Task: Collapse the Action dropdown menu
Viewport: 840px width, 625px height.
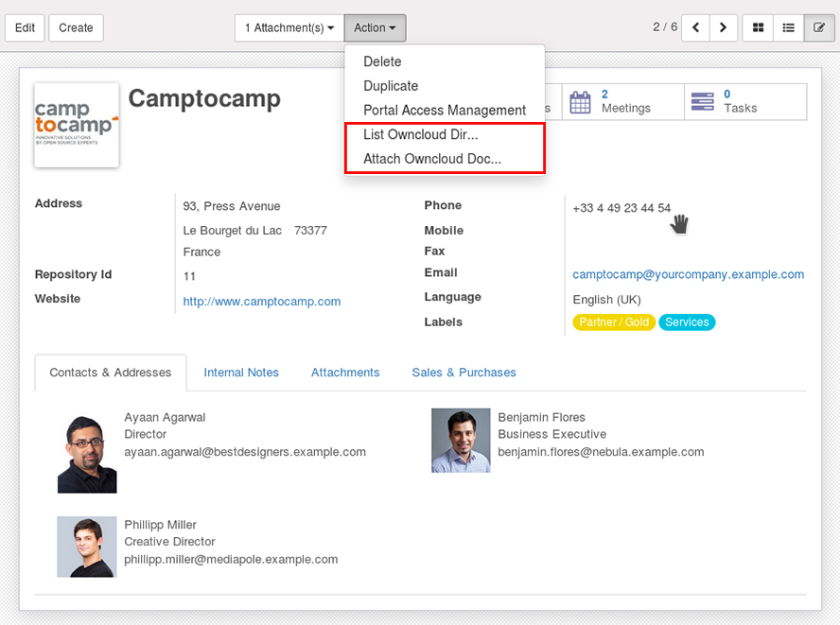Action: point(375,27)
